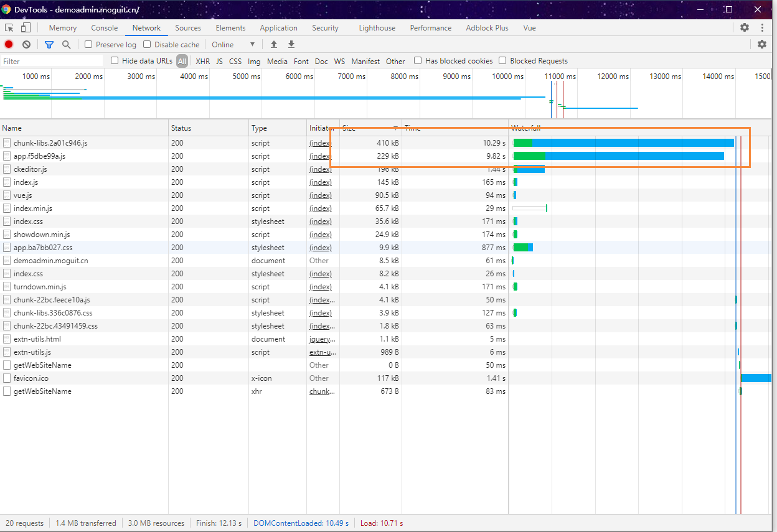Stop recording network log (red dot)
The height and width of the screenshot is (532, 777).
[9, 45]
